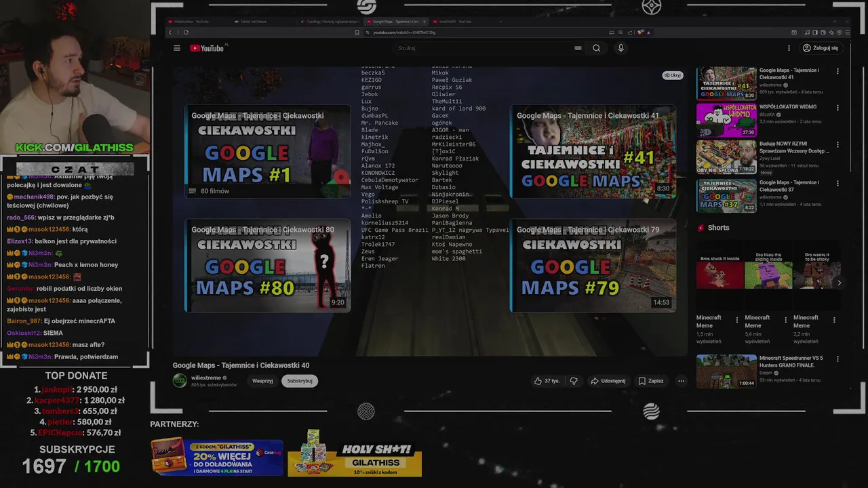Open sidebar thumbnail Buduję NOWY RZYM

pos(726,157)
